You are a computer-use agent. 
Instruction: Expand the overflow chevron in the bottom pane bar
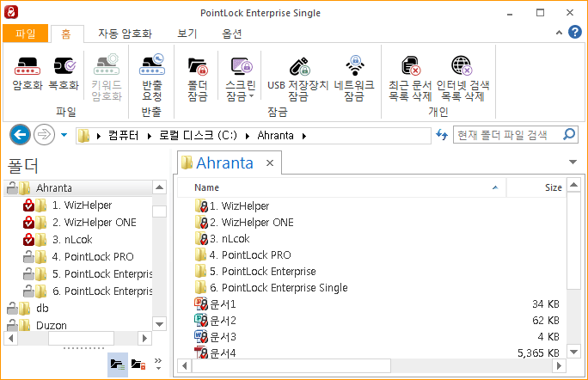158,364
